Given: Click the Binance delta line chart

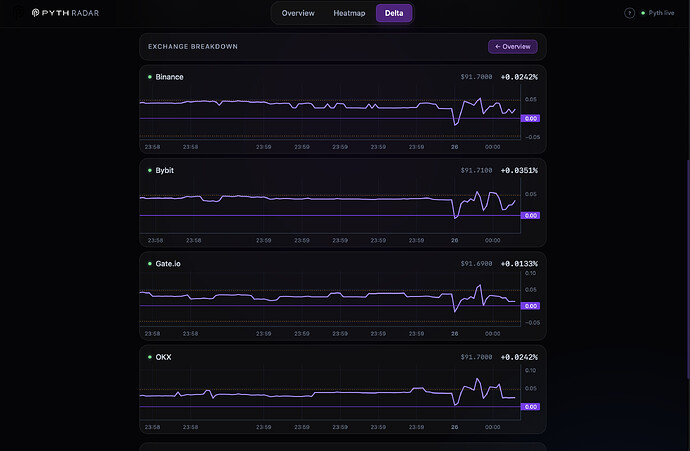Looking at the screenshot, I should 330,113.
